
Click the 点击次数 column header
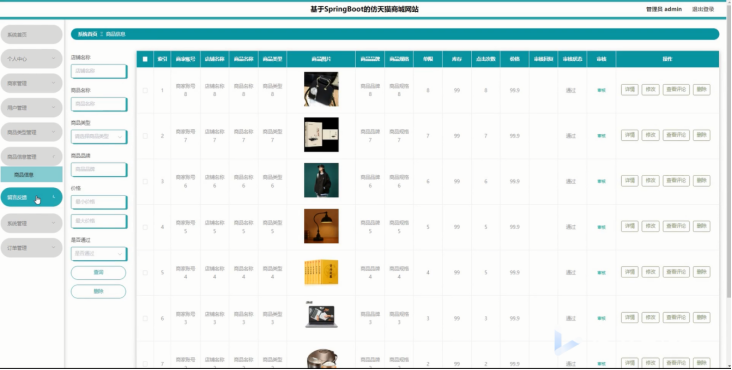pyautogui.click(x=486, y=59)
